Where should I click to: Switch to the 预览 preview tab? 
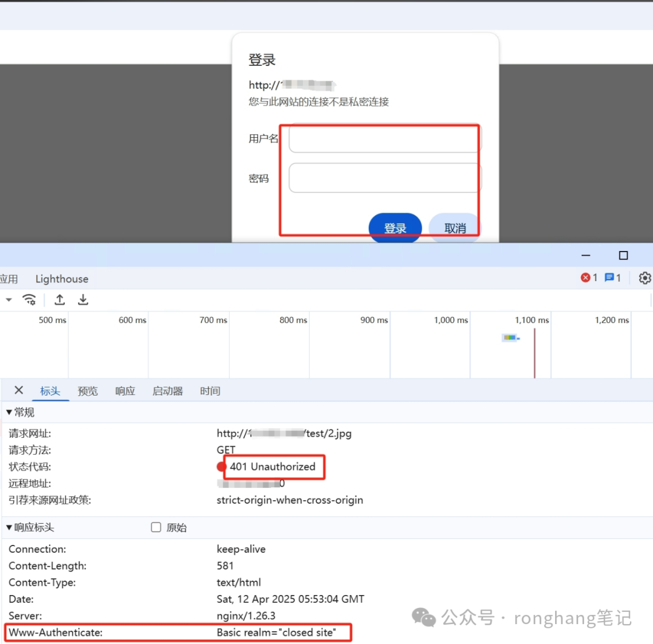click(88, 391)
